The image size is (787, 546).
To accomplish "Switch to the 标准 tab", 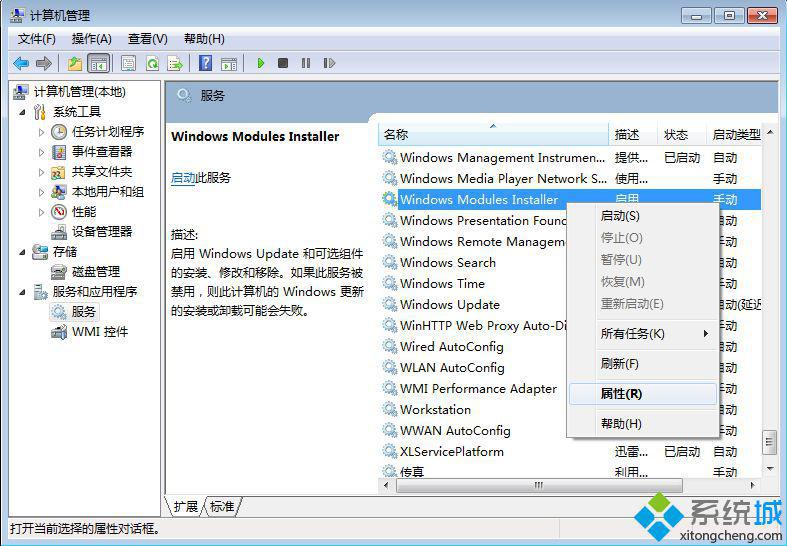I will pyautogui.click(x=222, y=506).
